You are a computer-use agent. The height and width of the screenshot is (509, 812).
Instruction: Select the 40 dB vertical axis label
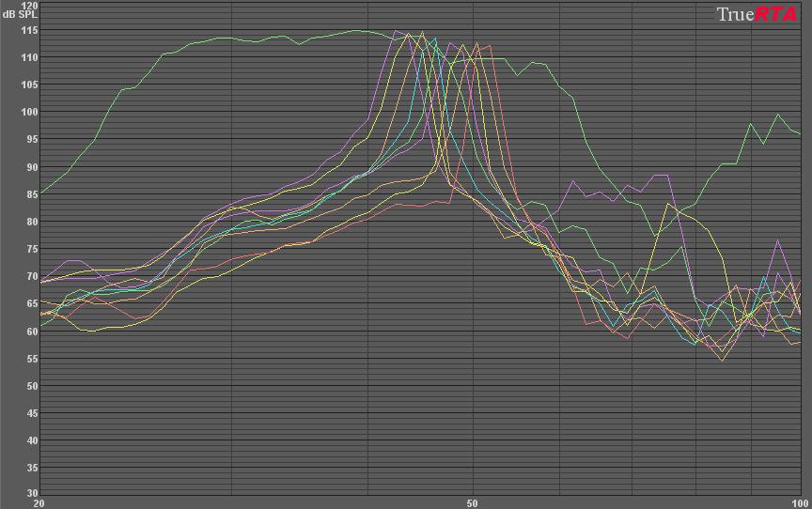pos(31,440)
